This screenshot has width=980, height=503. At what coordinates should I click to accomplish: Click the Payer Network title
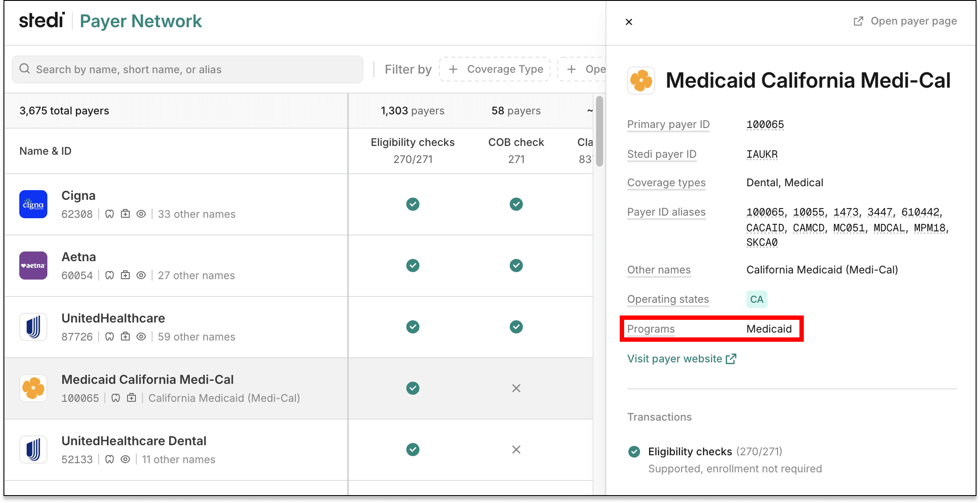141,21
